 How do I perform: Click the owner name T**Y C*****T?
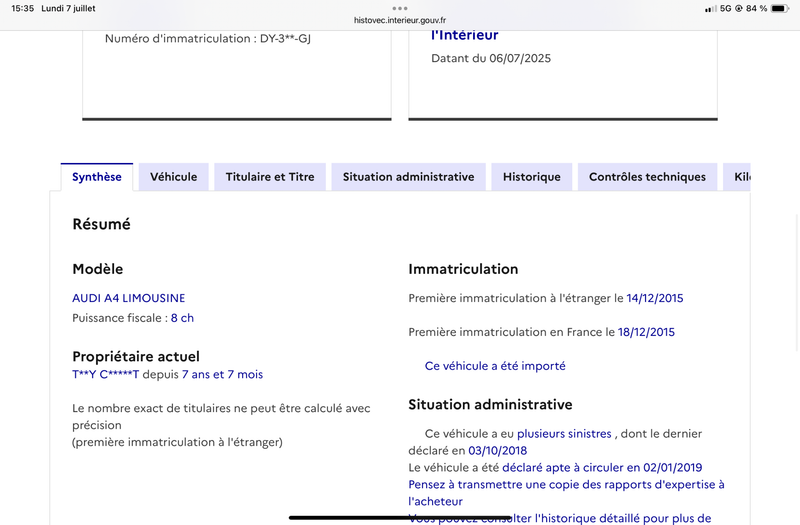(106, 374)
